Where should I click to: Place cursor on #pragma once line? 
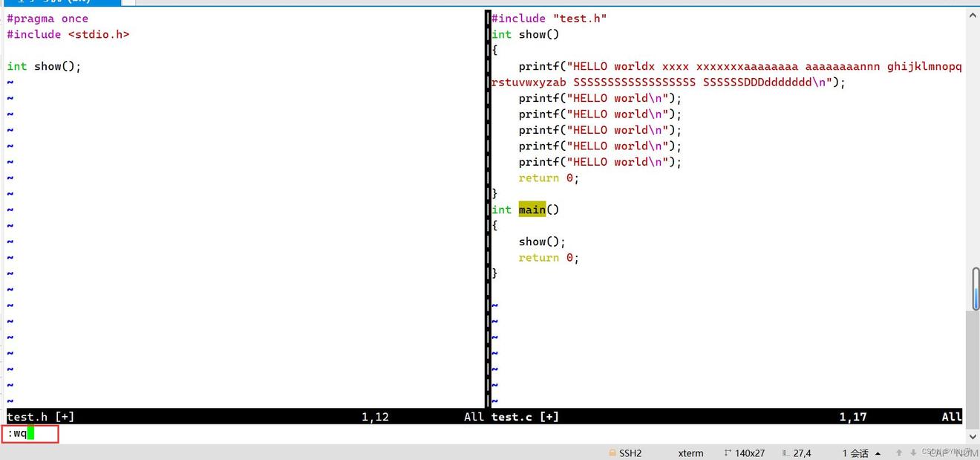tap(48, 19)
